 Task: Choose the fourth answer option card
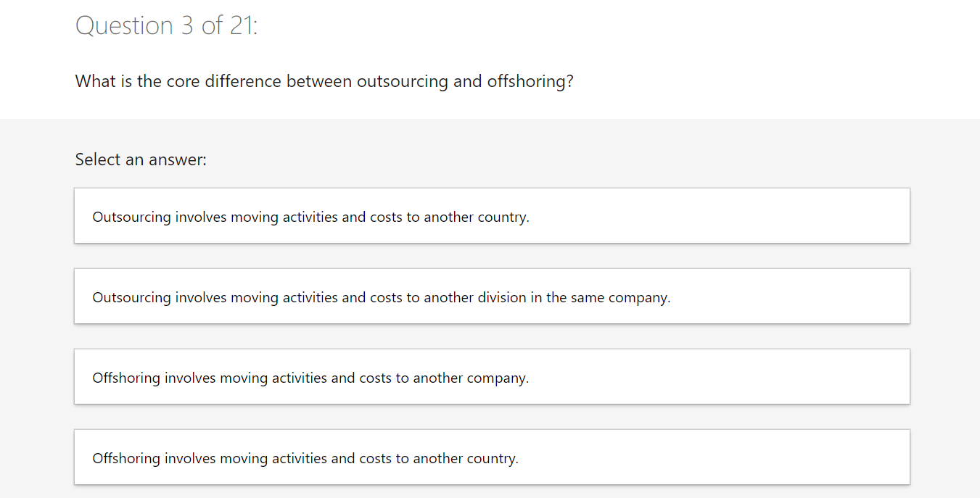click(492, 457)
